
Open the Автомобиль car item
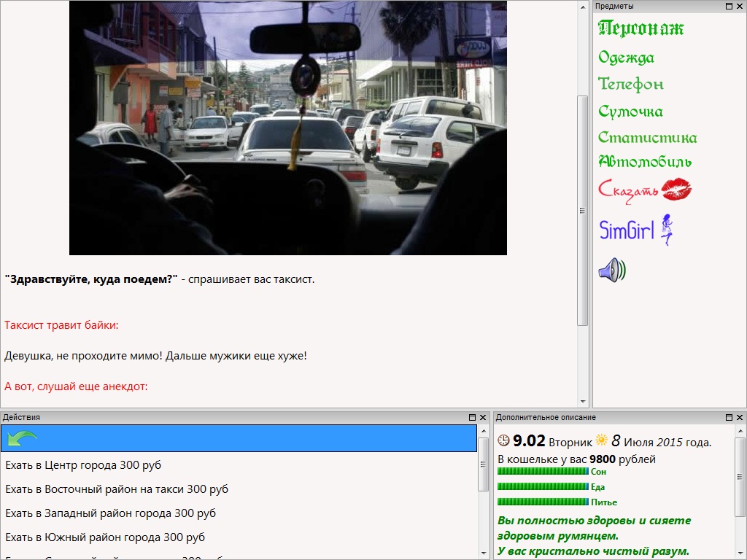(x=644, y=162)
